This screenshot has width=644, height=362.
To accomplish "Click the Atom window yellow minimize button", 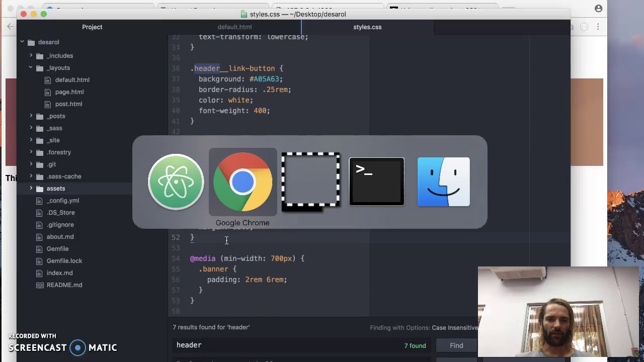I will (34, 14).
